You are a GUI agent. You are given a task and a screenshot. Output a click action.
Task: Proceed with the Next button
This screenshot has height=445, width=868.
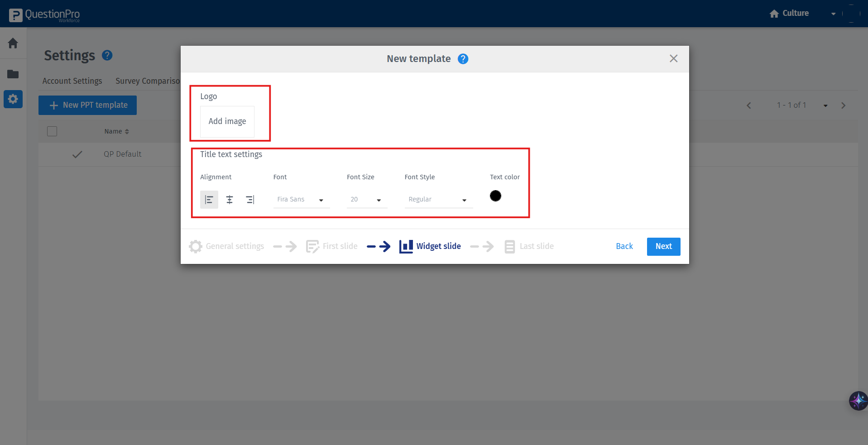click(663, 246)
